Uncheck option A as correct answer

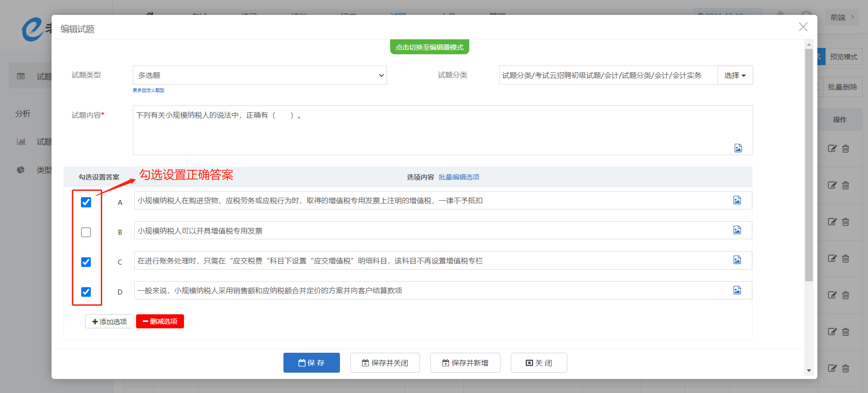click(86, 202)
